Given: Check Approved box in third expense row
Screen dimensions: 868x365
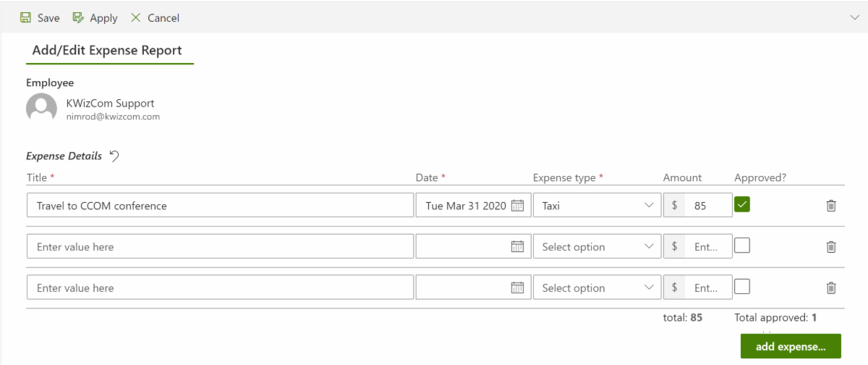Looking at the screenshot, I should 742,287.
